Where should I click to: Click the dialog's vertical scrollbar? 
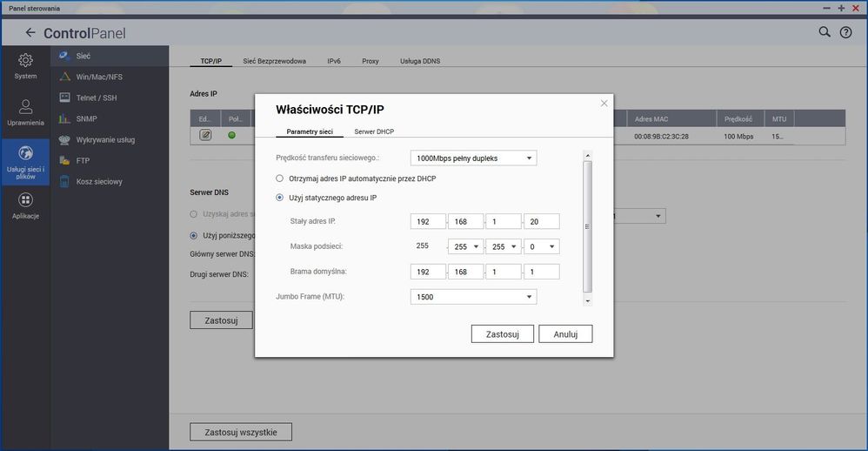tap(587, 226)
